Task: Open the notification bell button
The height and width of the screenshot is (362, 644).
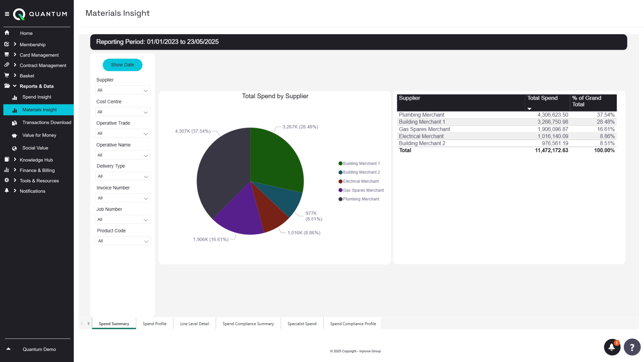Action: tap(612, 347)
